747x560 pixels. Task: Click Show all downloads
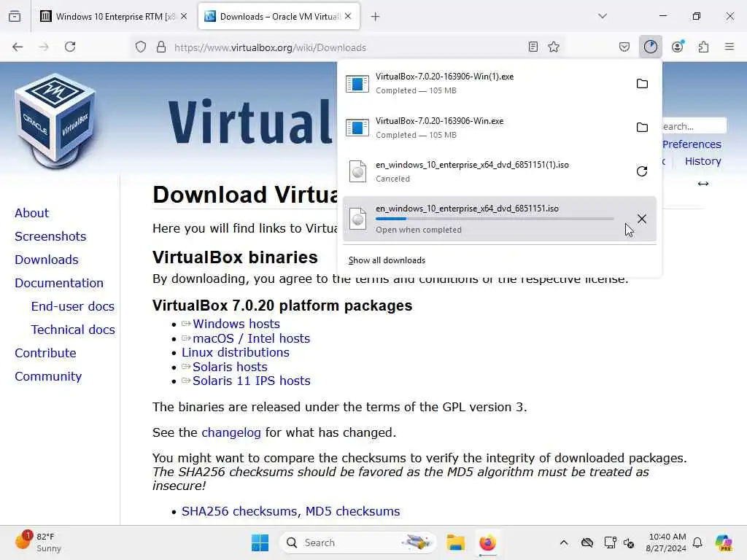(387, 260)
